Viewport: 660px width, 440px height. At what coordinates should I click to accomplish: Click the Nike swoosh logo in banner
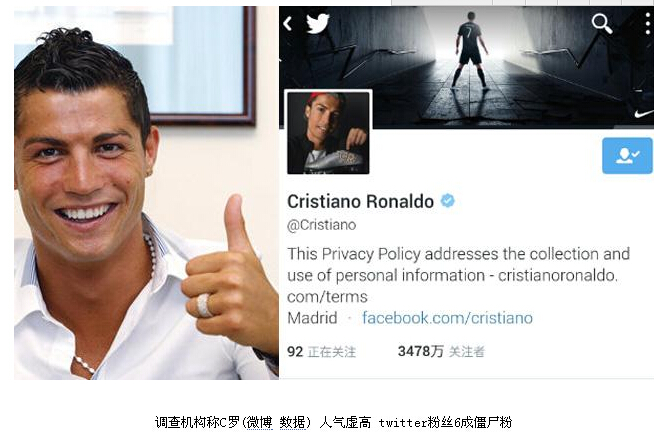click(644, 114)
